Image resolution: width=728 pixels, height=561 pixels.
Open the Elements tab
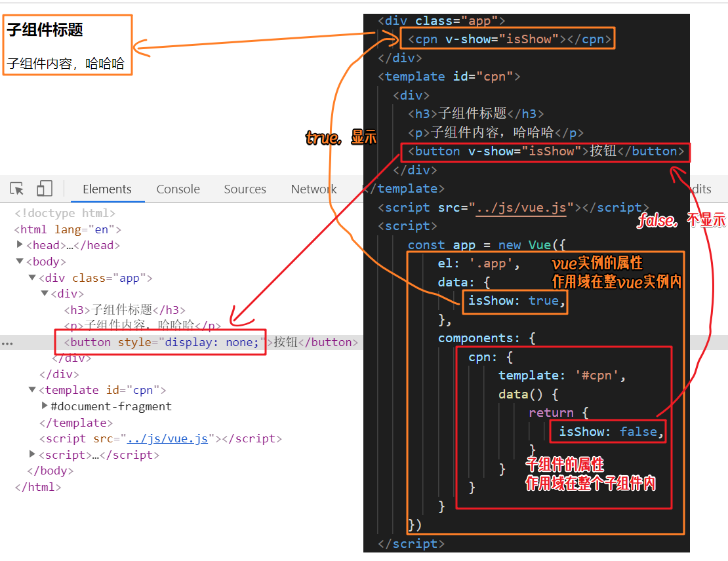point(108,189)
